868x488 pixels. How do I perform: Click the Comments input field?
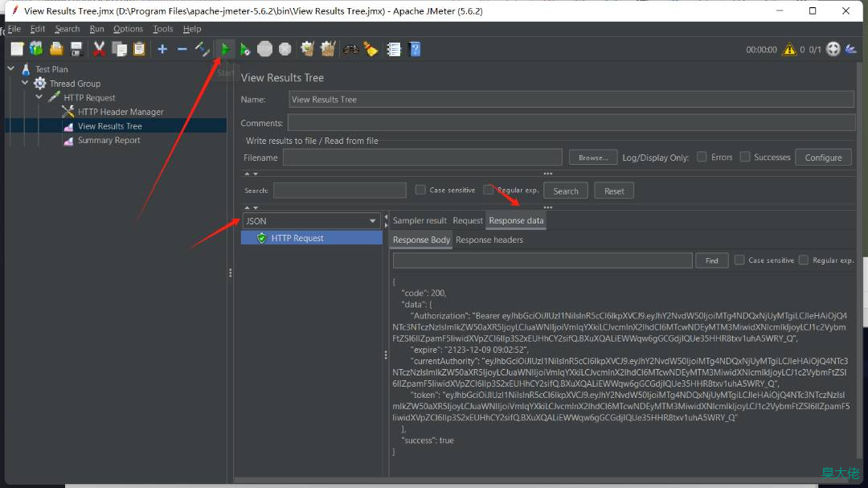(x=571, y=123)
